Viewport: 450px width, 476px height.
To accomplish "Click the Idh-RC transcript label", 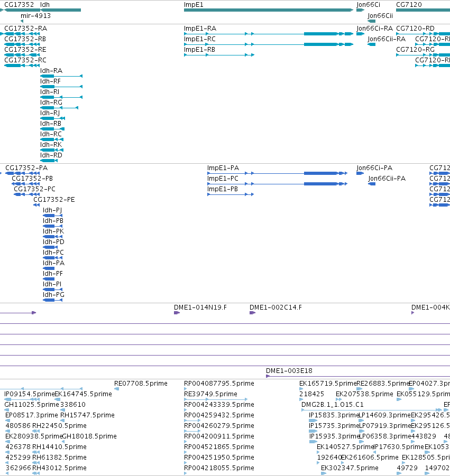I will coord(51,134).
